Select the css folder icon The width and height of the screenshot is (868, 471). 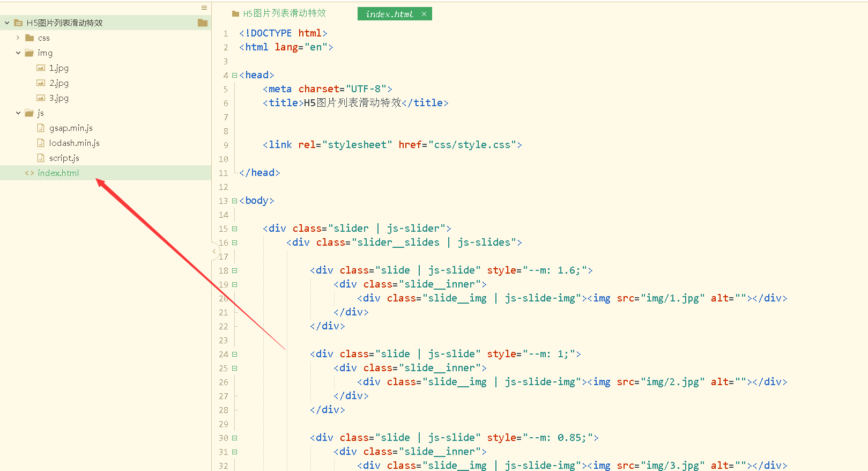[x=29, y=38]
